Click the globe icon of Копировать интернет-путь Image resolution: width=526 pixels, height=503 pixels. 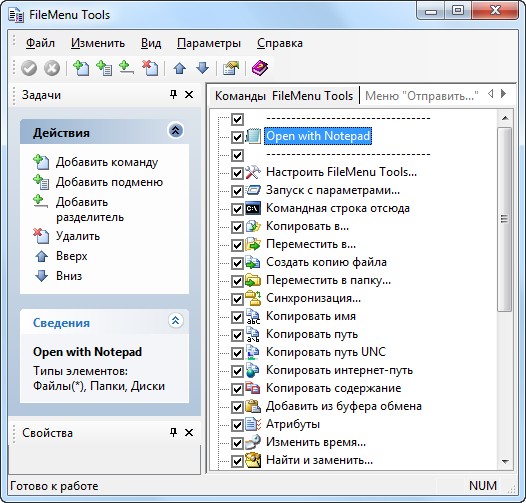tap(253, 370)
